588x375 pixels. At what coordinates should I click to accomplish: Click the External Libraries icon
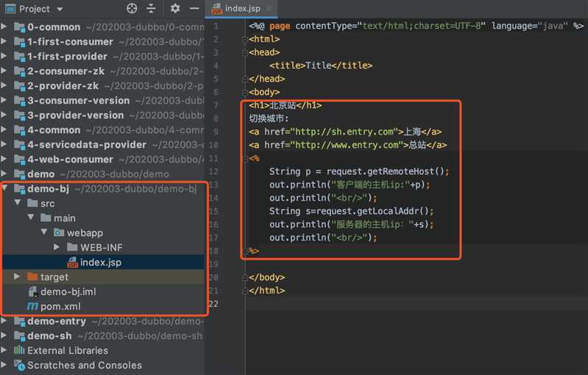pyautogui.click(x=19, y=351)
